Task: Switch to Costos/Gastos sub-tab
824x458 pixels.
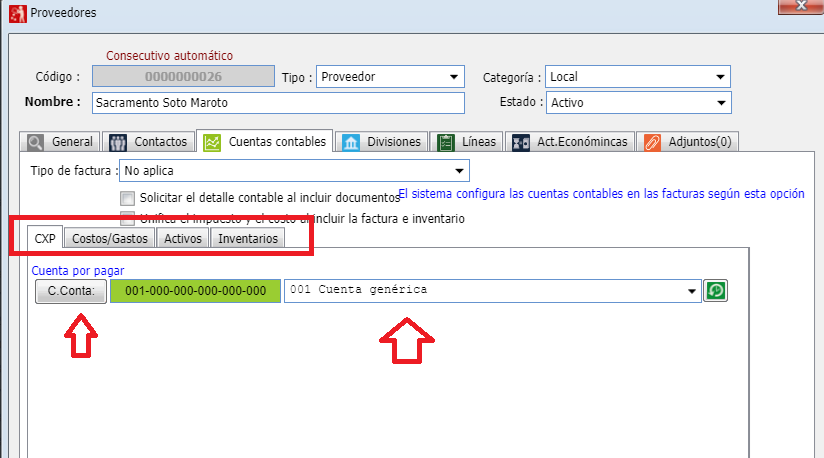Action: pyautogui.click(x=110, y=238)
